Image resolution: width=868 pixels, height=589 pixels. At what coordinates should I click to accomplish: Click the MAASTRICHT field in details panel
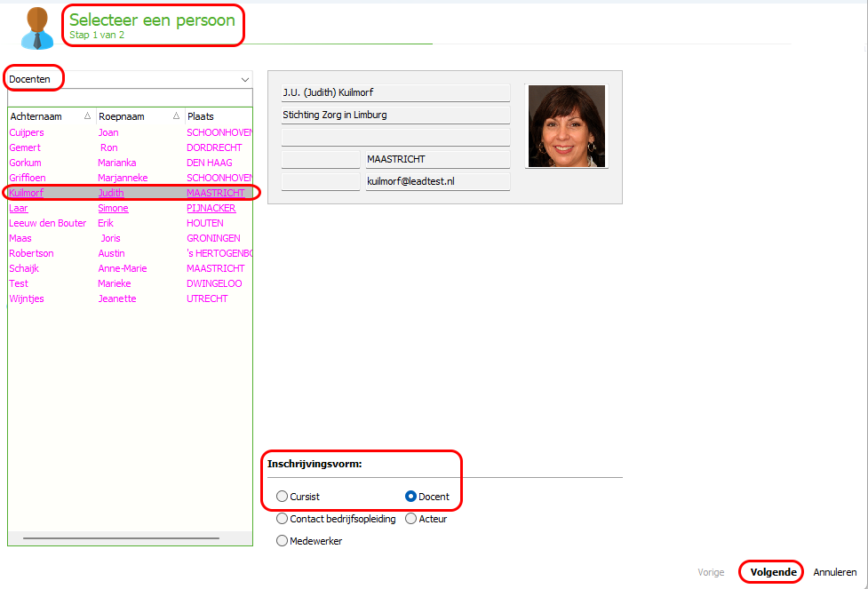tap(437, 159)
